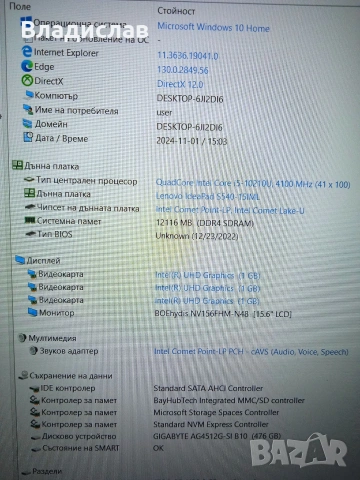Viewport: 360px width, 480px height.
Task: Select the Дисково устройство label
Action: (79, 436)
